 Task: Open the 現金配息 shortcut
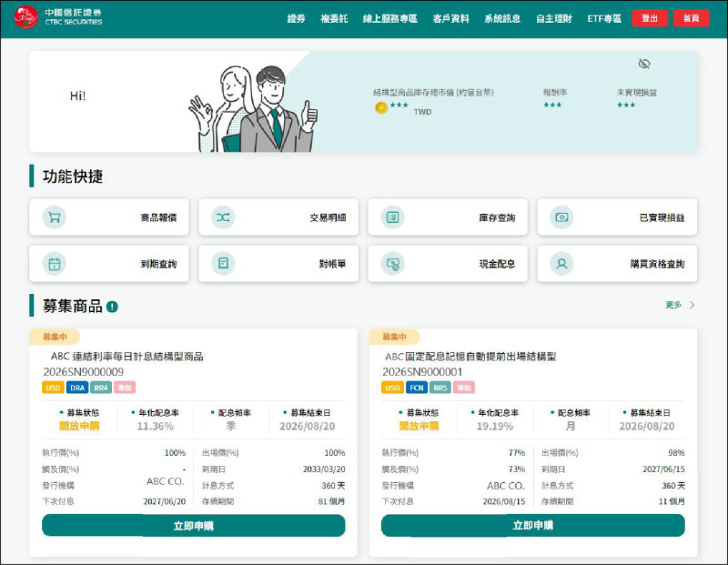(448, 264)
